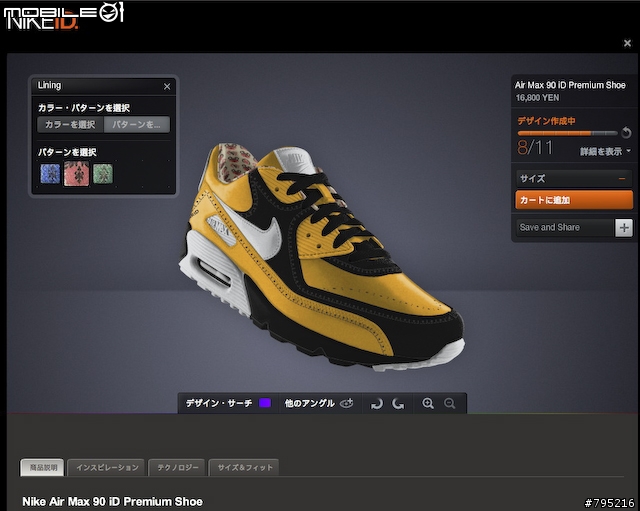Click the Save and Share field
The height and width of the screenshot is (511, 640).
[x=565, y=227]
